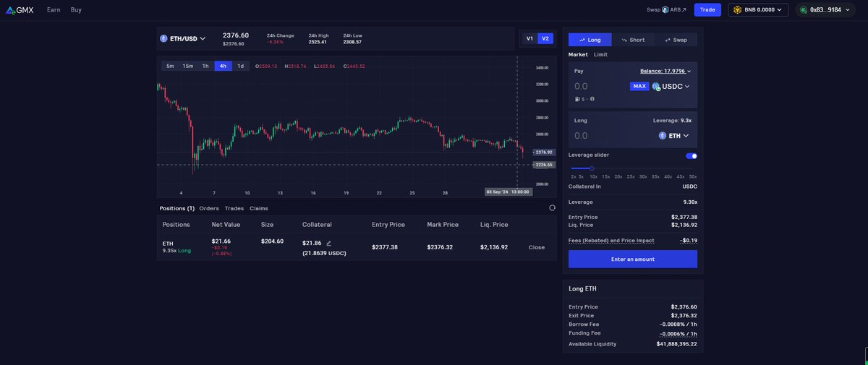Viewport: 868px width, 365px height.
Task: Choose the Market order type
Action: pyautogui.click(x=578, y=54)
